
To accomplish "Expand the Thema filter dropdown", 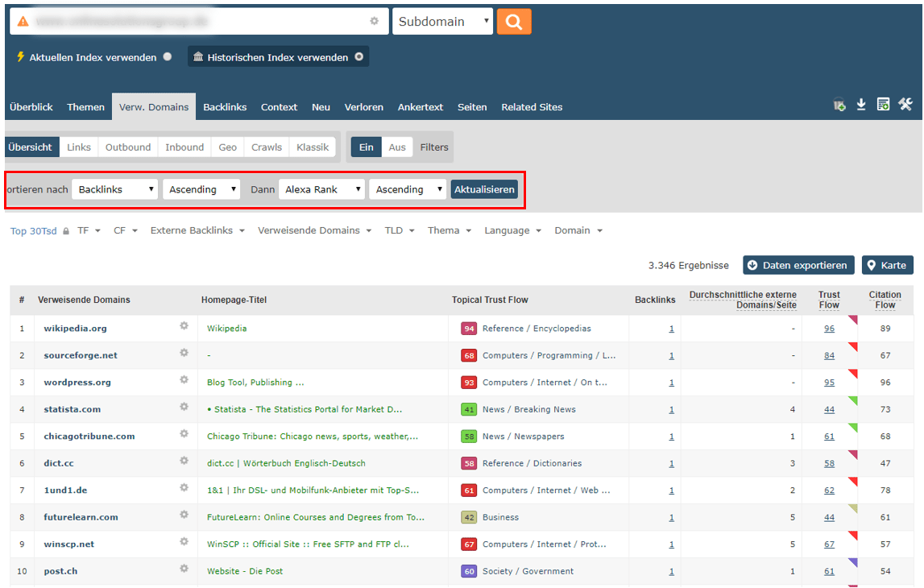I will click(x=450, y=230).
